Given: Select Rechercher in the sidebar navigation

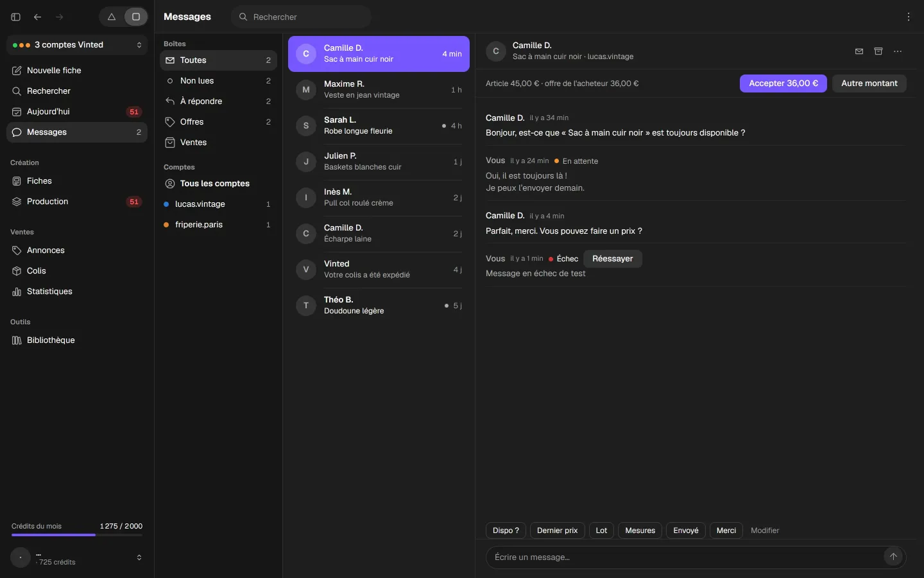Looking at the screenshot, I should tap(77, 91).
